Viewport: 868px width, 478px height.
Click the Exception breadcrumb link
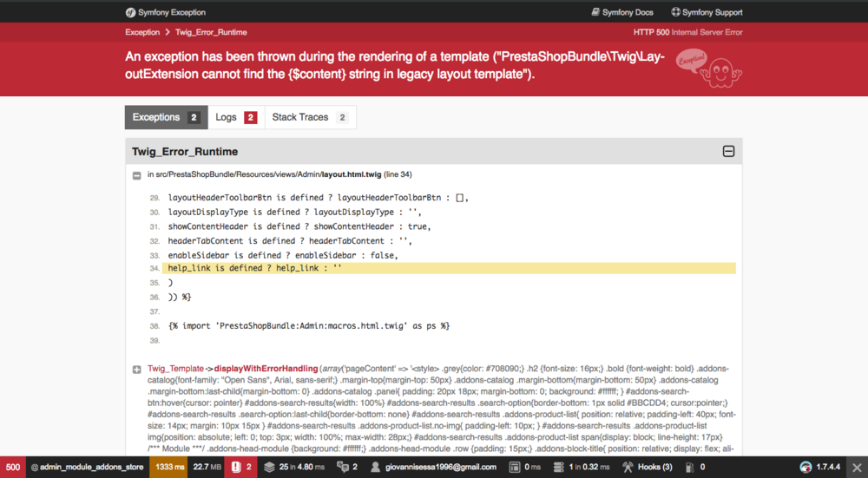pyautogui.click(x=142, y=32)
